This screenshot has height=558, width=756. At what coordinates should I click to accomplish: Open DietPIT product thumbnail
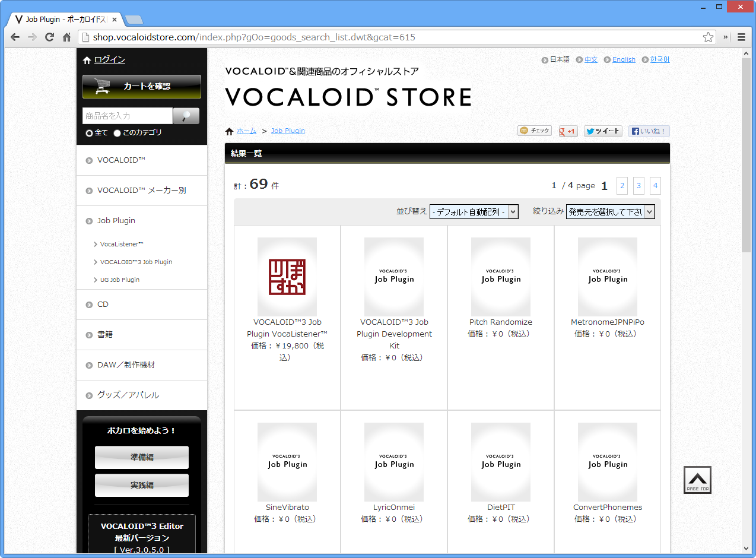pyautogui.click(x=501, y=462)
